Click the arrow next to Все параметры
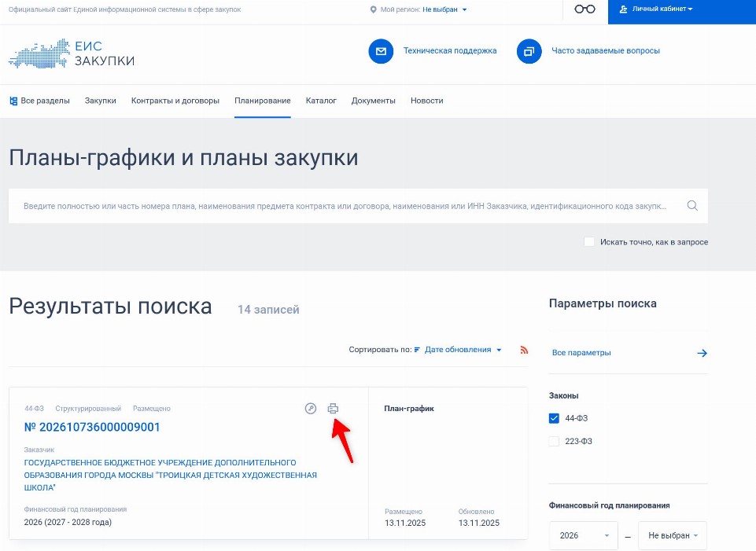 point(702,353)
